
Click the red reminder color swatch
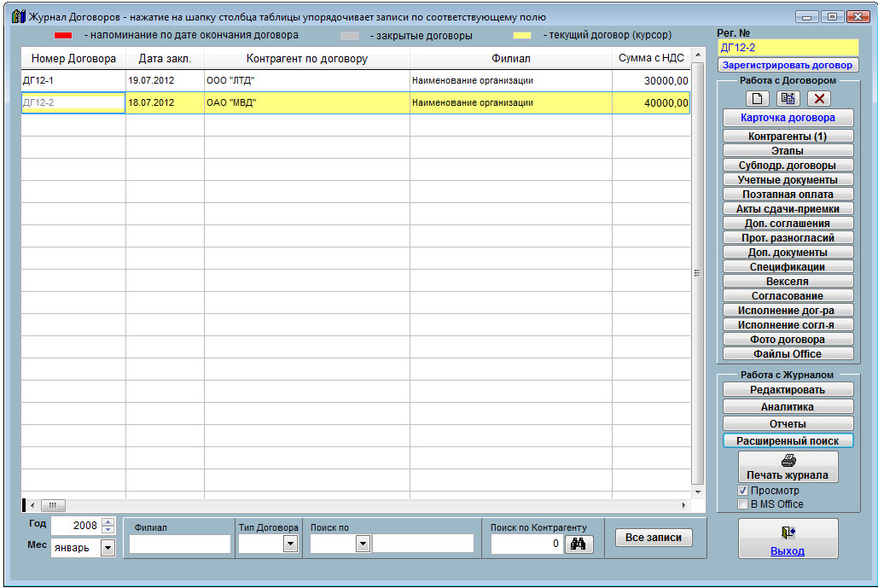63,35
